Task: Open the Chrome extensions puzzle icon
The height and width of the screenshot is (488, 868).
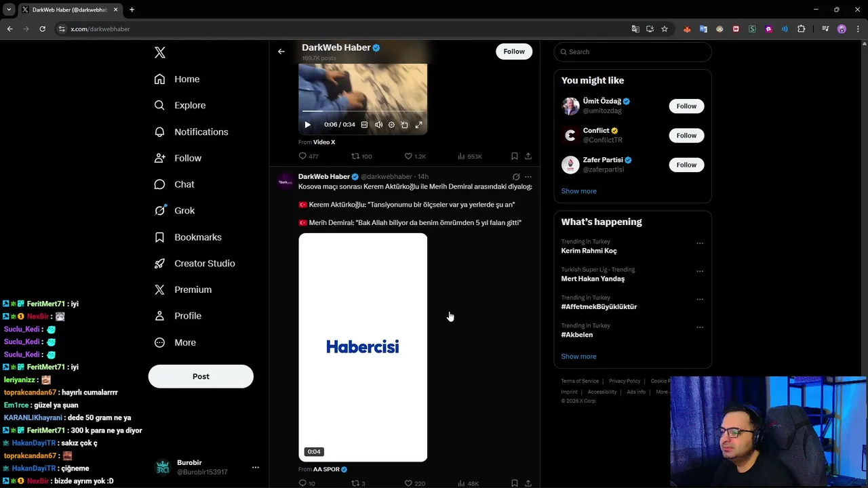Action: tap(801, 29)
